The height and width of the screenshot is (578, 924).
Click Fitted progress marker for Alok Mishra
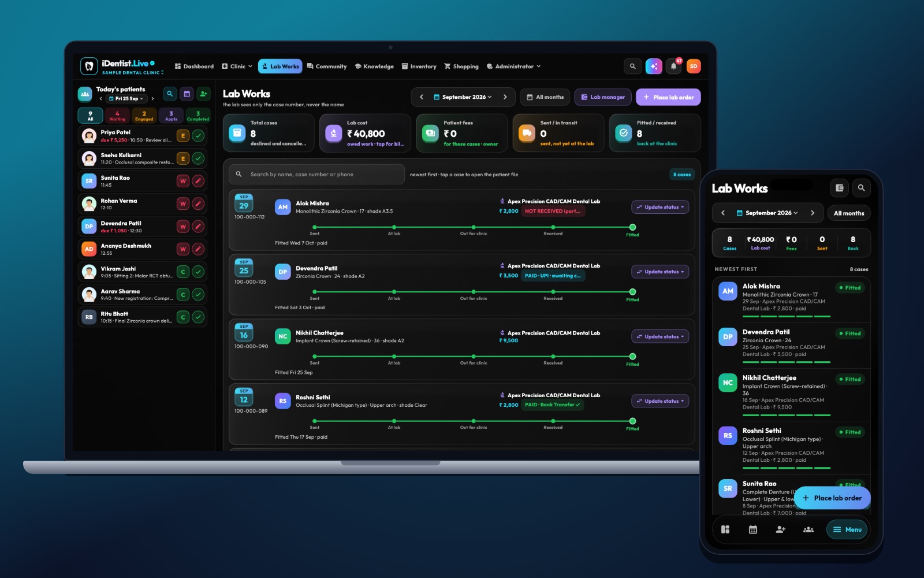632,227
